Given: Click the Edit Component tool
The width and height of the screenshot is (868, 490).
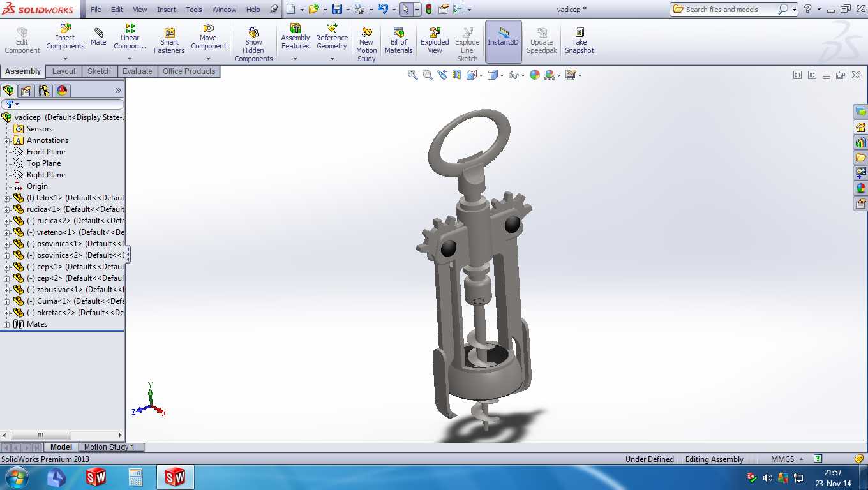Looking at the screenshot, I should (22, 41).
